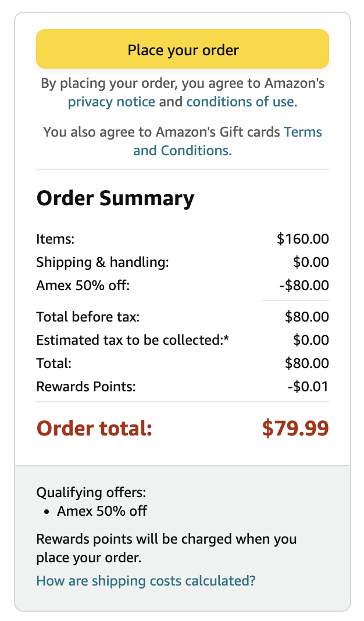364x621 pixels.
Task: Click the $79.99 order total amount
Action: click(295, 429)
